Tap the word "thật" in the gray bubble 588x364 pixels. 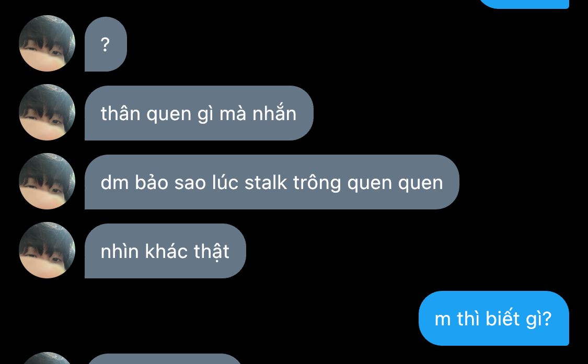[212, 252]
